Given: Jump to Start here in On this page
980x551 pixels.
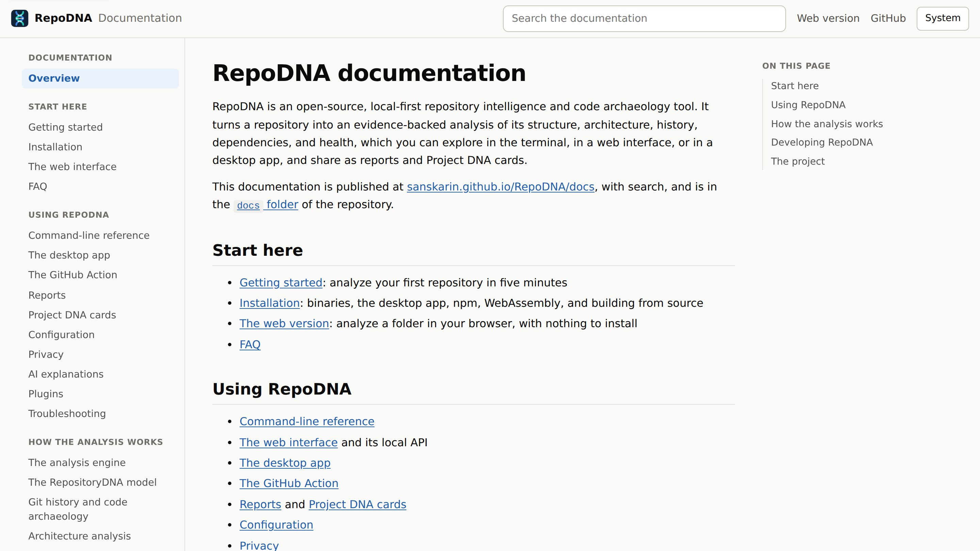Looking at the screenshot, I should coord(794,86).
